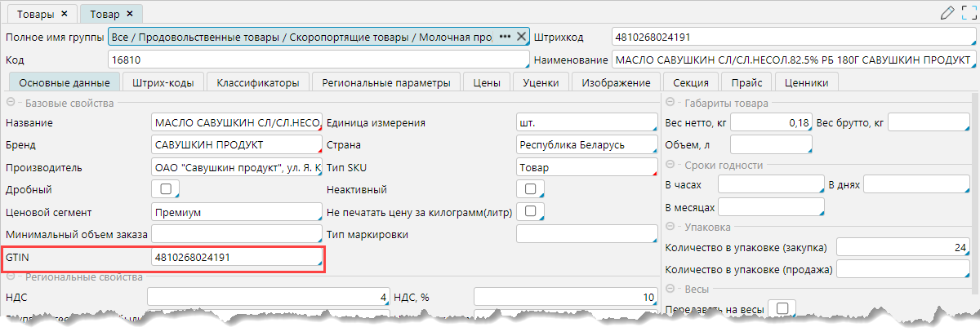The height and width of the screenshot is (336, 980).
Task: Open group selector via three dots icon
Action: (x=505, y=37)
